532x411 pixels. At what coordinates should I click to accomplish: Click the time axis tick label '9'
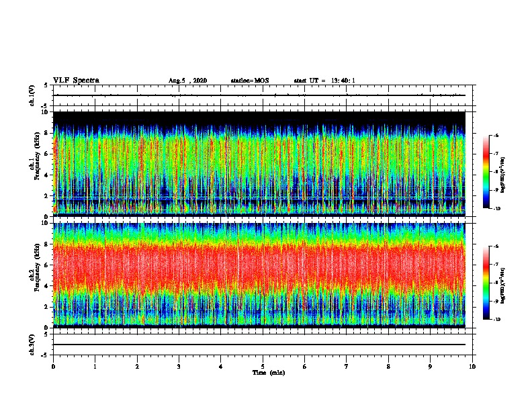430,367
